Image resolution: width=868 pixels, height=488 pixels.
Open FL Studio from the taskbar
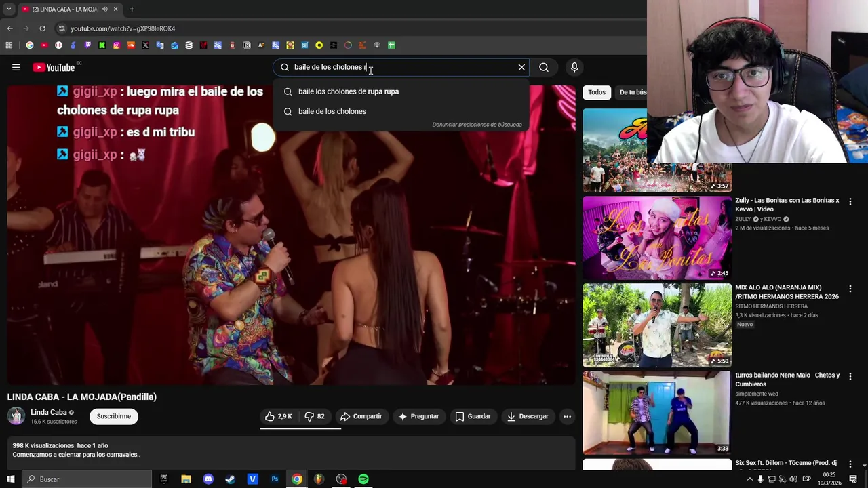319,479
